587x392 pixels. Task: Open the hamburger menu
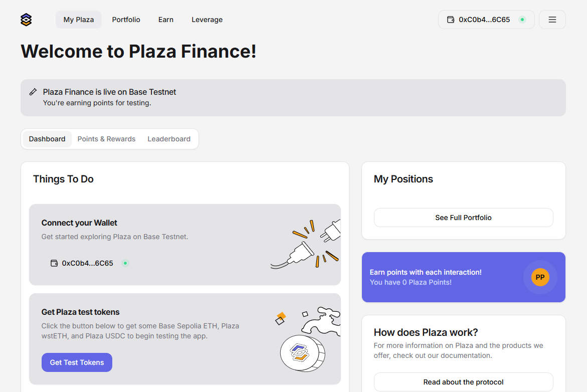552,20
